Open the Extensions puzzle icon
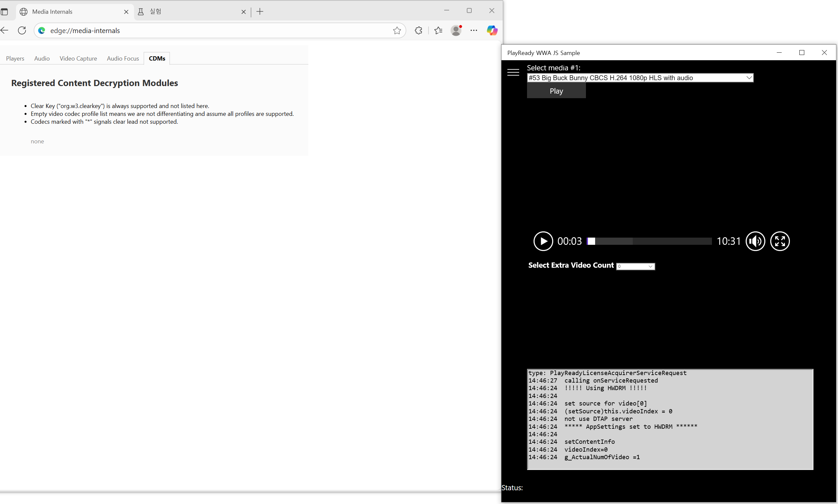This screenshot has height=504, width=838. (x=418, y=30)
